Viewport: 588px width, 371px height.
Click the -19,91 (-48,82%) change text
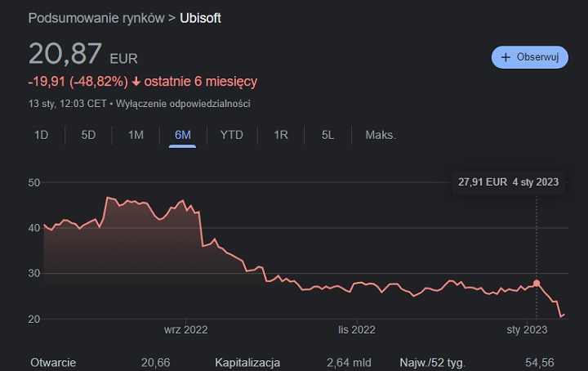pyautogui.click(x=78, y=82)
